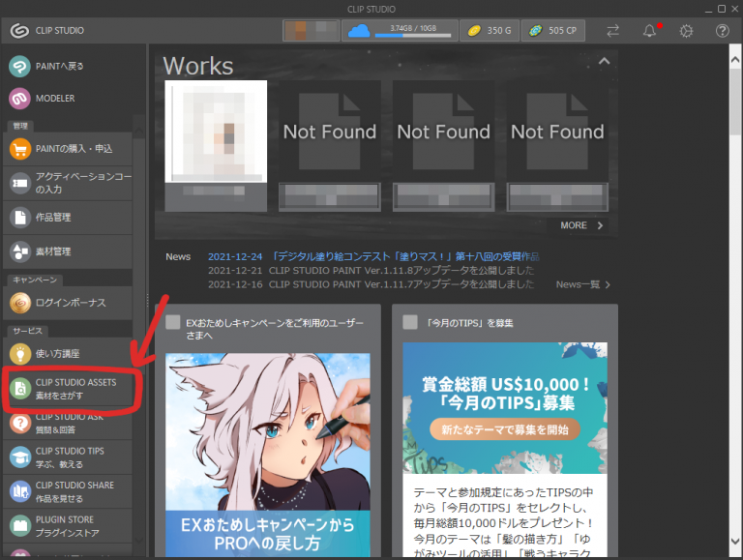Click the cloud storage usage bar
Screen dimensions: 743x560
pos(413,35)
